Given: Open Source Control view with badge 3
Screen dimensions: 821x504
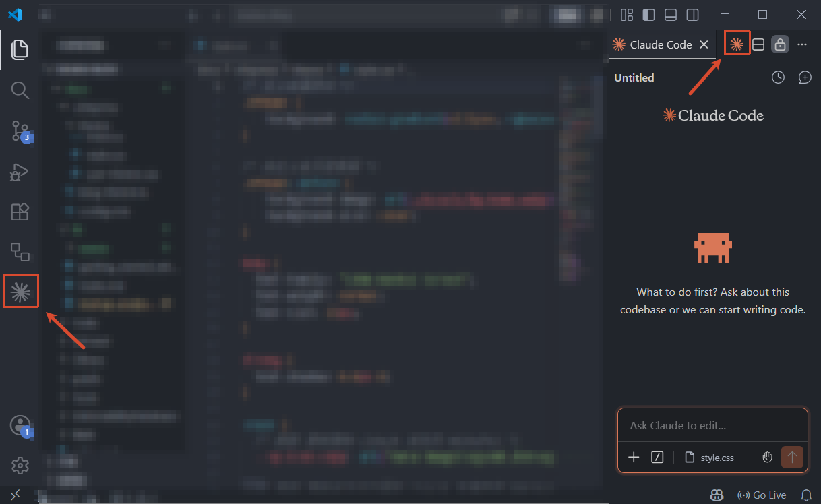Looking at the screenshot, I should click(x=20, y=131).
